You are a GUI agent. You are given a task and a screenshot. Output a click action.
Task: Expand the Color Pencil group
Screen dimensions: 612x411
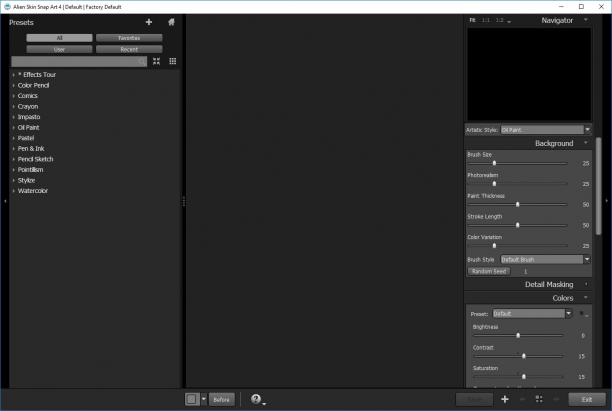click(x=13, y=85)
